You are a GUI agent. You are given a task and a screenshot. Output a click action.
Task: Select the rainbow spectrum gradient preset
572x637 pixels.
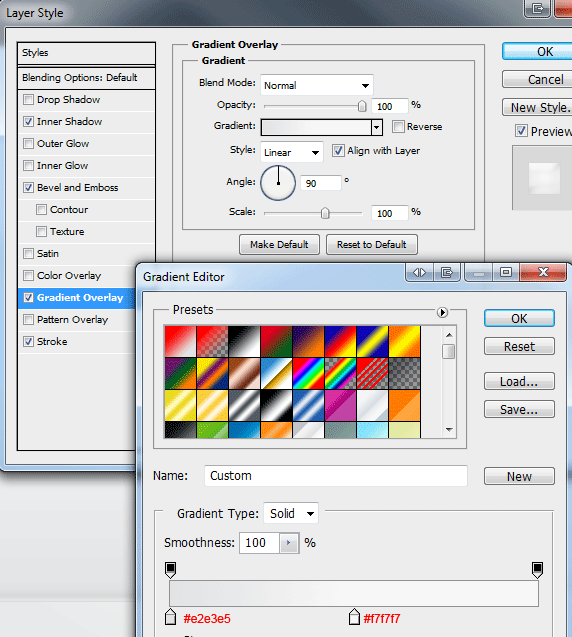click(x=308, y=373)
